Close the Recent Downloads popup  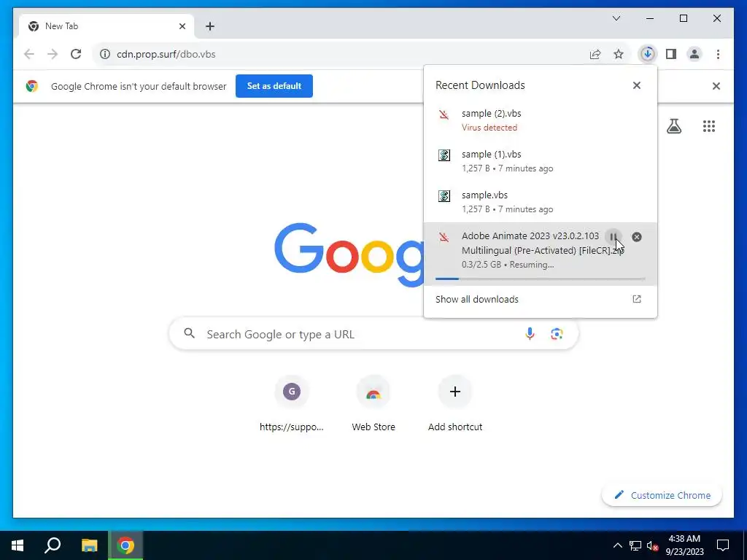click(636, 85)
